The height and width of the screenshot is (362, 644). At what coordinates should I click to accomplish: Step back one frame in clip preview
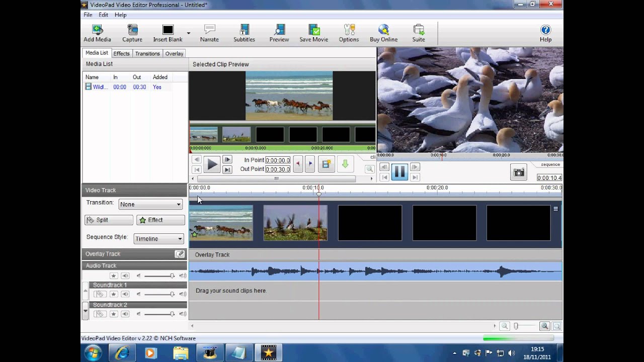tap(197, 160)
